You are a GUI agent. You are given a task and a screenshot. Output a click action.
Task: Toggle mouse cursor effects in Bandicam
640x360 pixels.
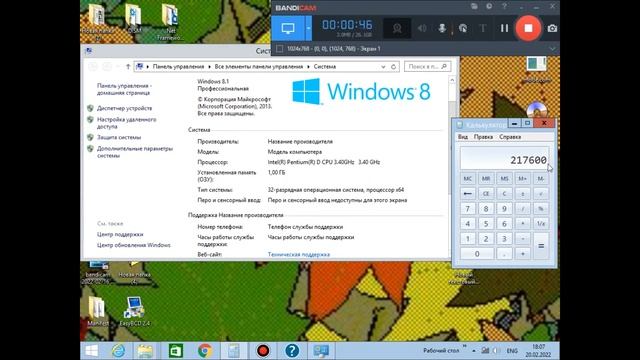(462, 28)
